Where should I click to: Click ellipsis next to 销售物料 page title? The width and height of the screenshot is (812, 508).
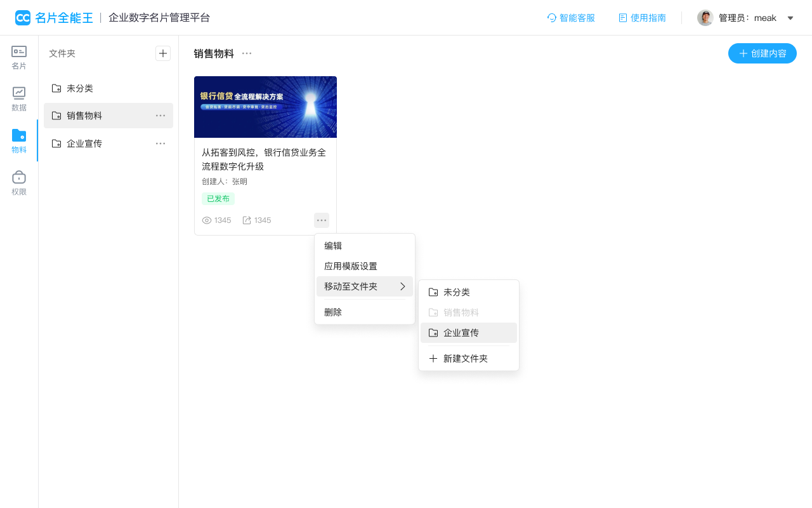(247, 53)
